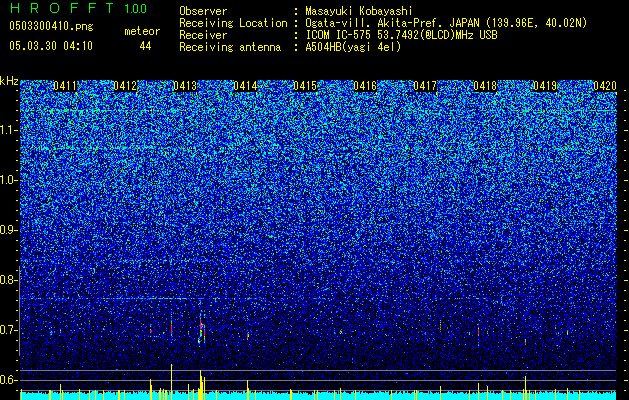Image resolution: width=629 pixels, height=400 pixels.
Task: Click the 0416 time marker
Action: pyautogui.click(x=365, y=86)
